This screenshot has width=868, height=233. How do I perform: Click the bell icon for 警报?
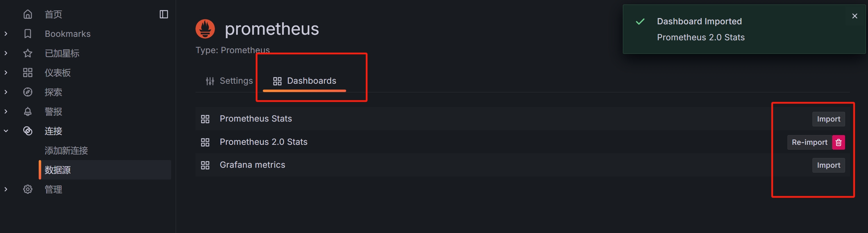(28, 111)
